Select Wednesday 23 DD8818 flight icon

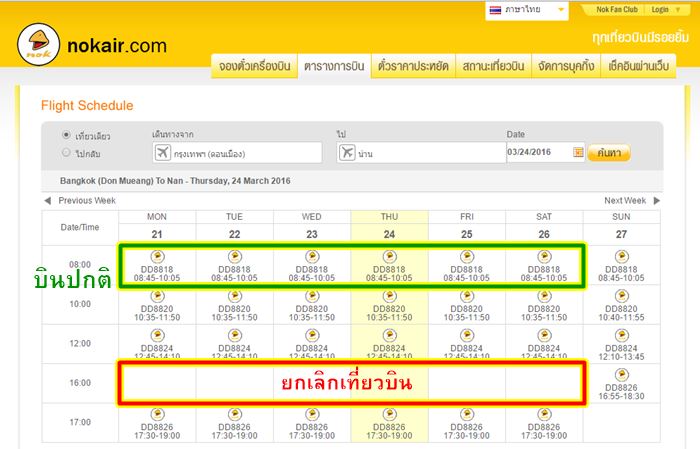click(312, 257)
